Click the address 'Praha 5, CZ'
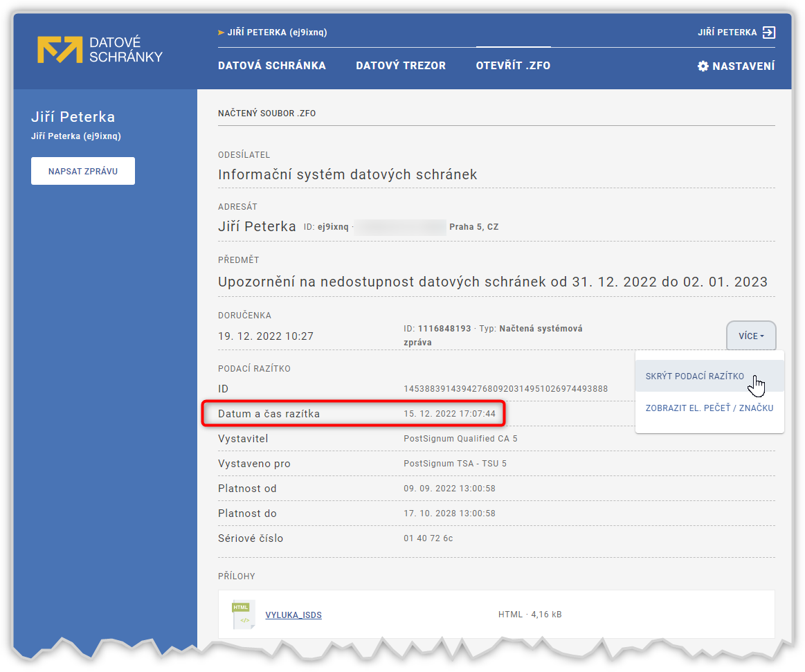805x672 pixels. pyautogui.click(x=474, y=227)
